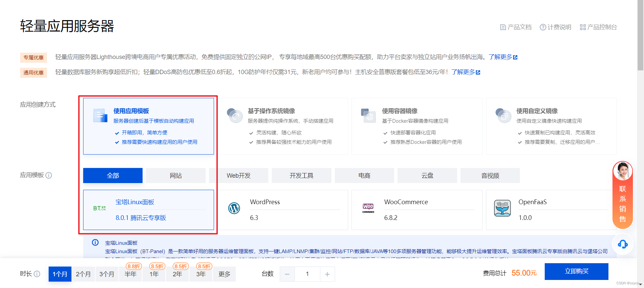Select the 使用容器镜像 creation method card
This screenshot has width=644, height=288.
pyautogui.click(x=417, y=126)
